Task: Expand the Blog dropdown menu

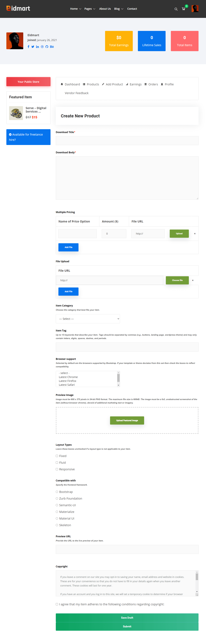Action: (117, 9)
